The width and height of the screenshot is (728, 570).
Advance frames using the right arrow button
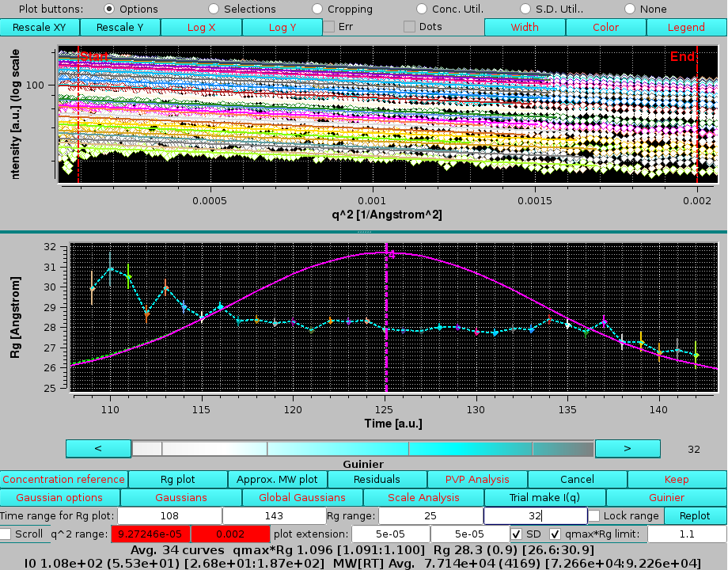pyautogui.click(x=628, y=448)
